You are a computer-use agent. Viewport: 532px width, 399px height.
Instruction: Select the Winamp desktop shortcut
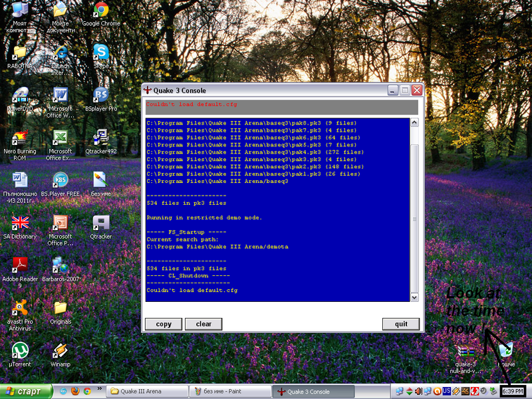(x=61, y=355)
